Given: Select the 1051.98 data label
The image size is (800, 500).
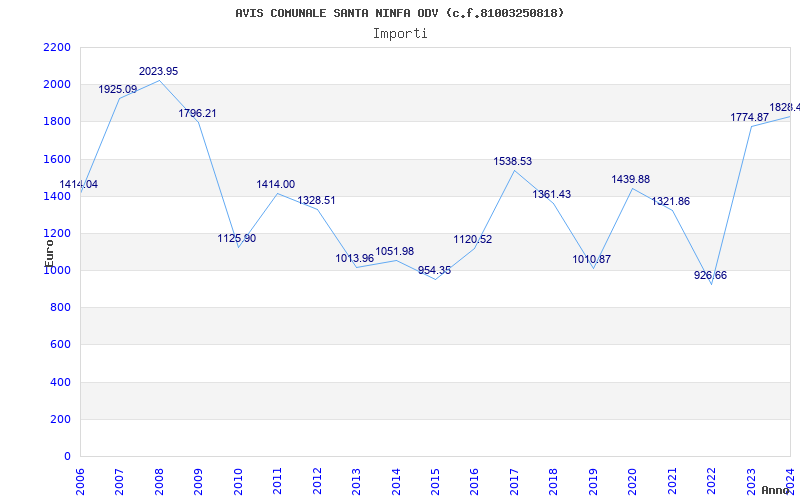Looking at the screenshot, I should pyautogui.click(x=395, y=252).
